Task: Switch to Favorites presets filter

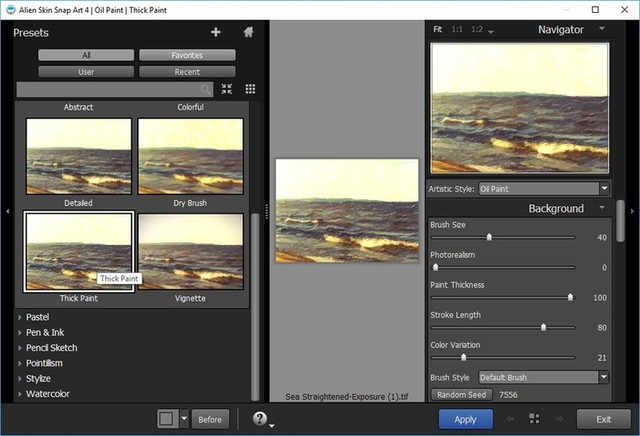Action: (187, 55)
